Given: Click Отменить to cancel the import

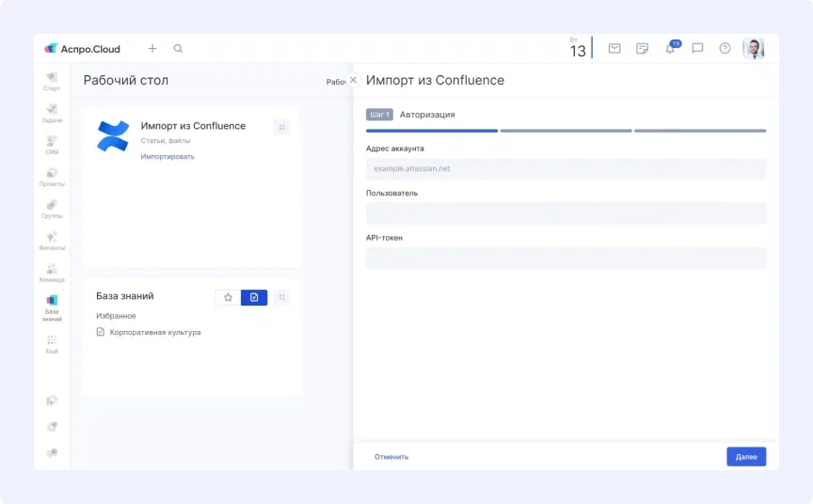Looking at the screenshot, I should (391, 457).
